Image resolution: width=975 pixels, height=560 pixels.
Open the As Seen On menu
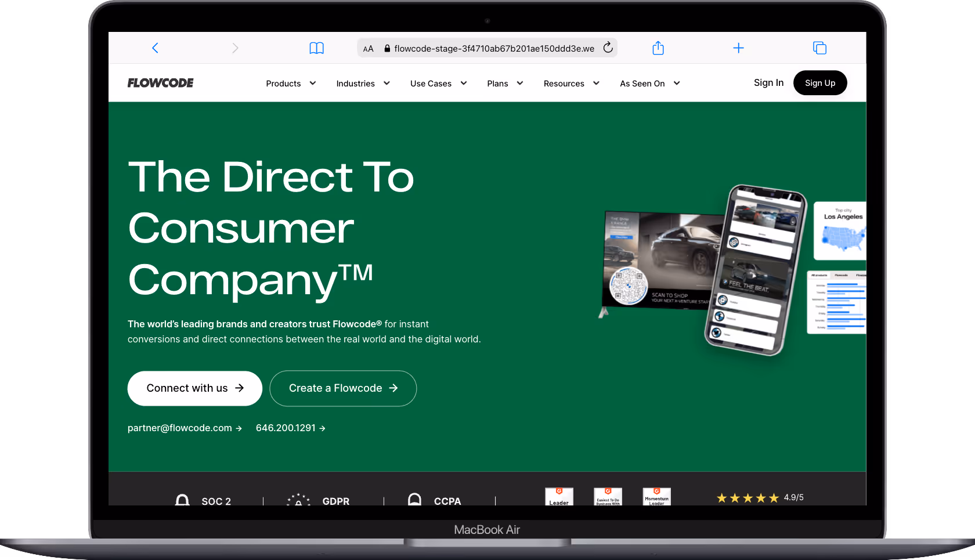point(642,84)
